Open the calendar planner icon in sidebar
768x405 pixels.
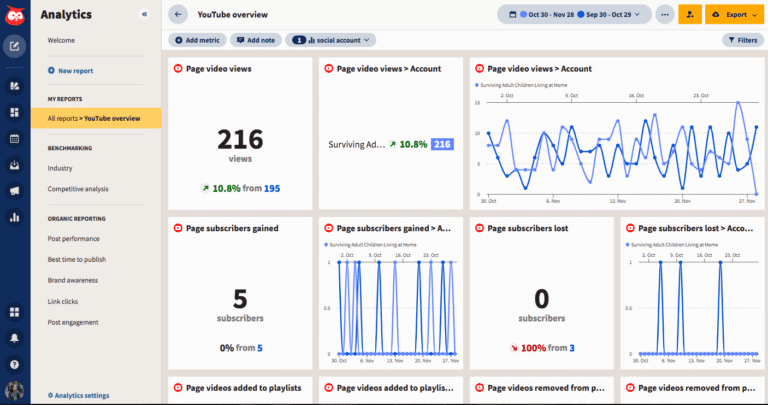point(14,138)
